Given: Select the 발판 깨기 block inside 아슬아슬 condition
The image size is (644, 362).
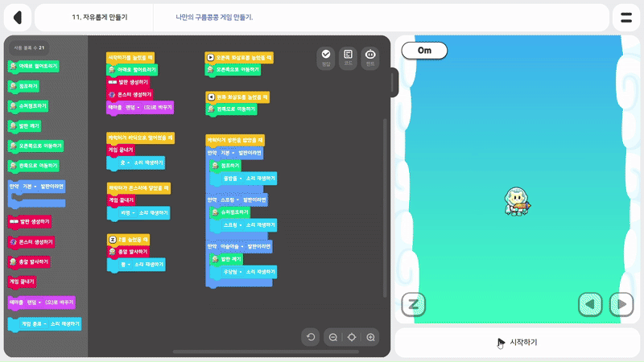Looking at the screenshot, I should [226, 259].
